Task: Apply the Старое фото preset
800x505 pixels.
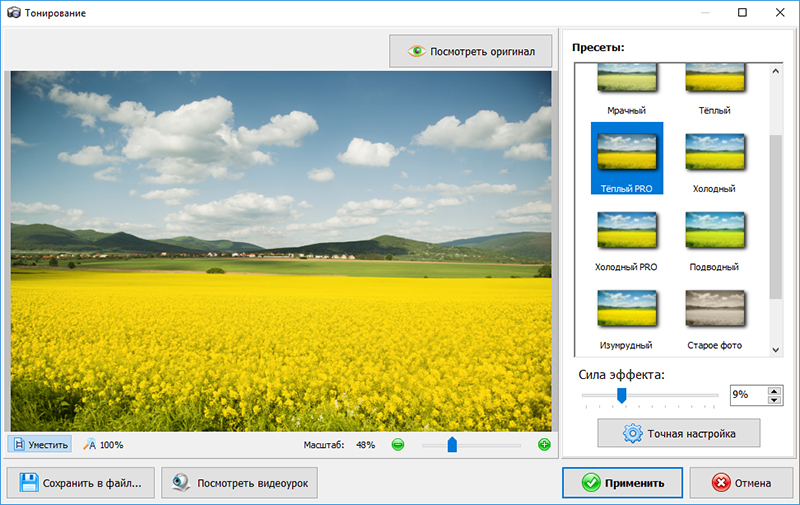Action: [x=714, y=310]
